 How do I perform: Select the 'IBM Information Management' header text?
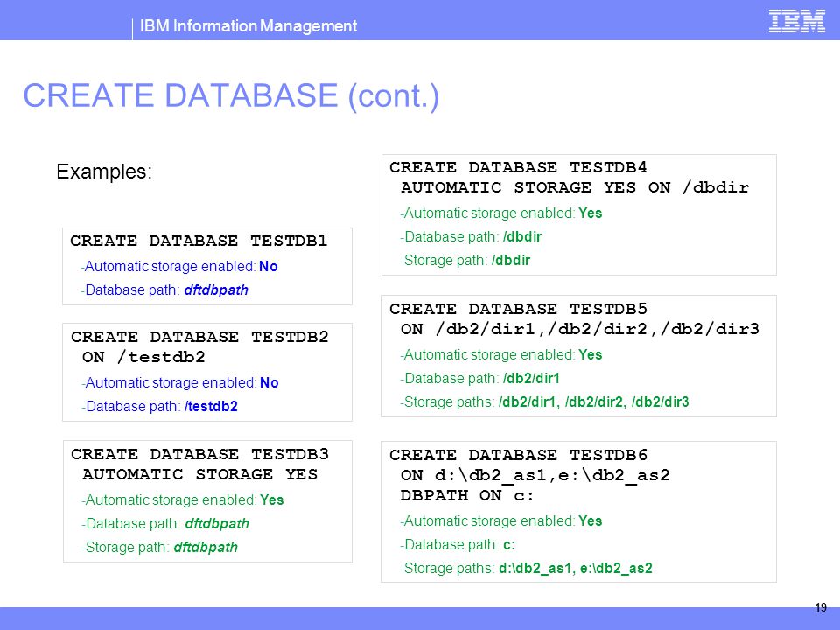click(248, 25)
